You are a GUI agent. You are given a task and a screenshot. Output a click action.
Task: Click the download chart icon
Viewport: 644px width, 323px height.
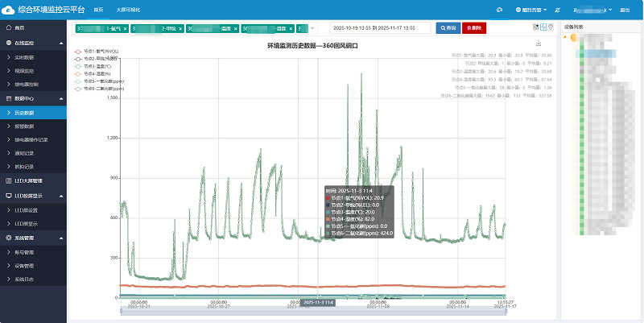540,42
